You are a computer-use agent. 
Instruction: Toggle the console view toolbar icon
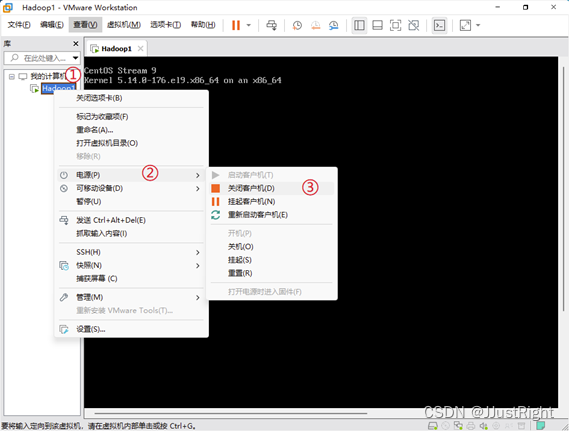(439, 25)
